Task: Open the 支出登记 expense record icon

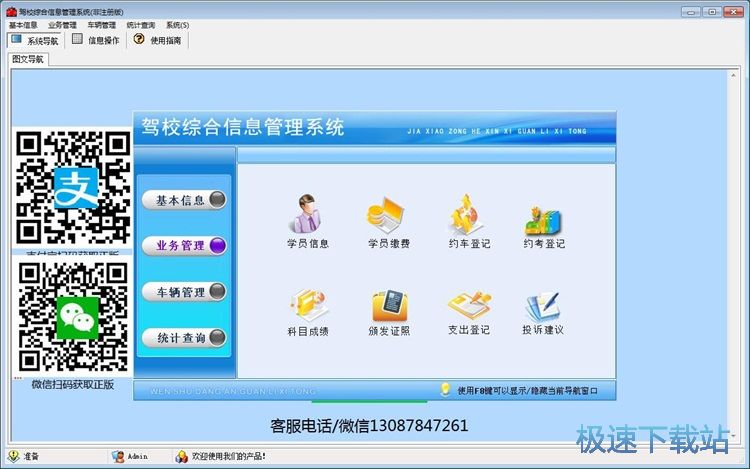Action: pyautogui.click(x=469, y=304)
